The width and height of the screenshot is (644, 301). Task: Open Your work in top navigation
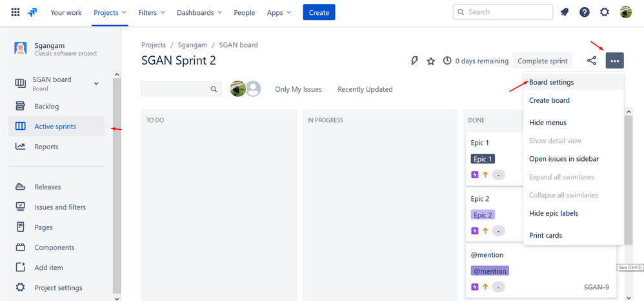66,13
